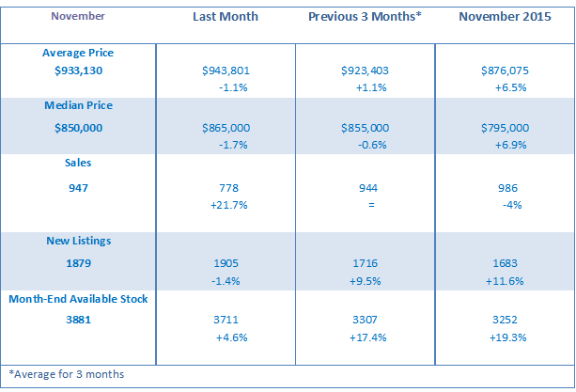The image size is (576, 392).
Task: Click the $850,000 median price value
Action: pos(79,126)
